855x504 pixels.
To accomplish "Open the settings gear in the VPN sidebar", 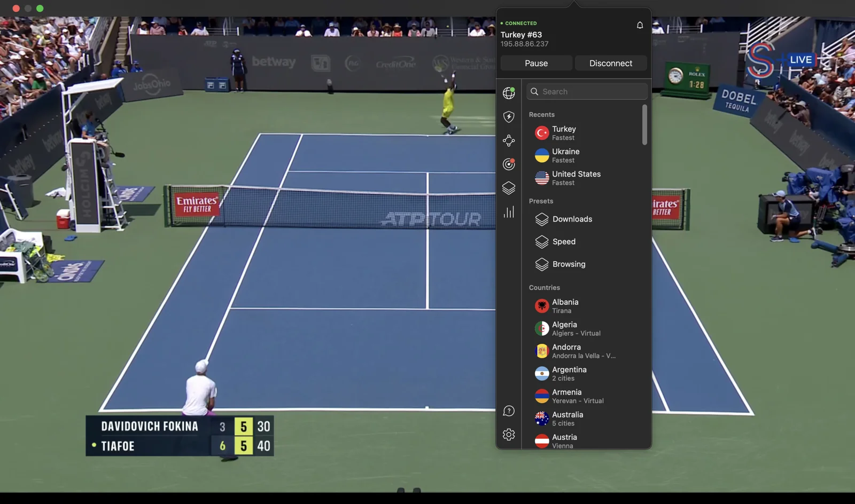I will pos(509,435).
